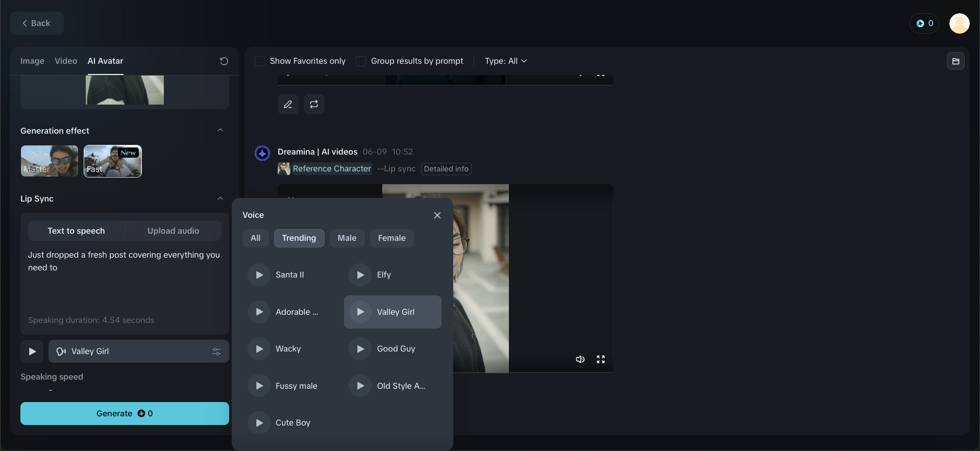Open voice settings sliders icon
The image size is (980, 451).
pyautogui.click(x=216, y=352)
